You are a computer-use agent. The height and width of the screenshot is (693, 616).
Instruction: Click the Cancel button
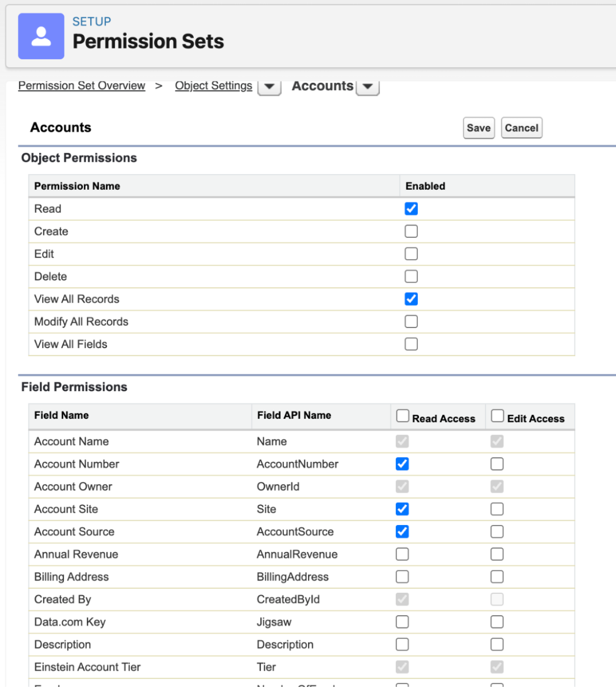tap(521, 128)
